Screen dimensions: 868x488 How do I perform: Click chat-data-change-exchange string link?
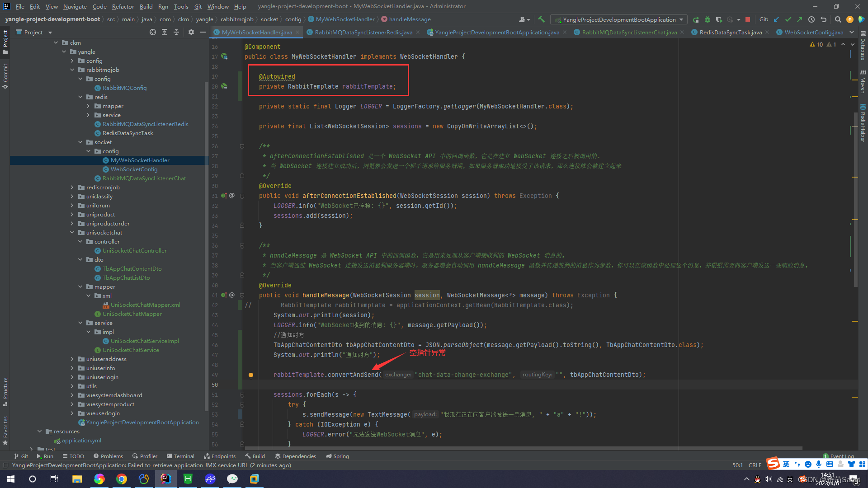pyautogui.click(x=463, y=375)
